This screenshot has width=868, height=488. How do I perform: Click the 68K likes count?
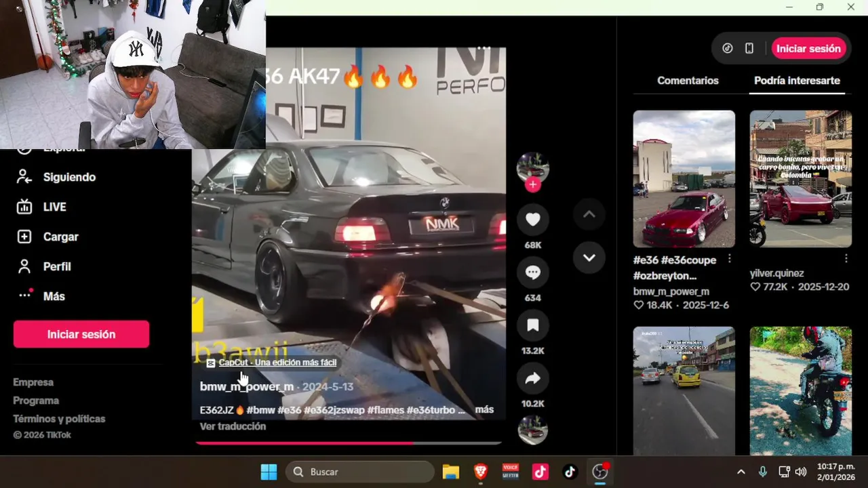click(533, 245)
